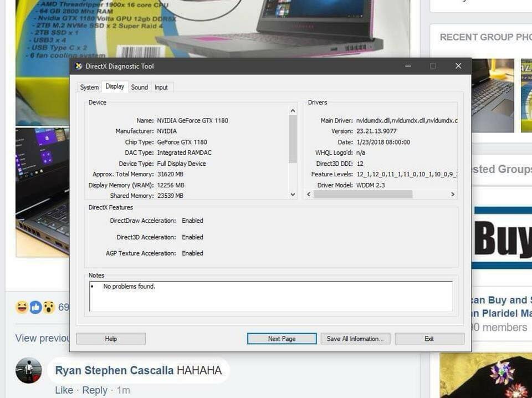Click the 'Full Display Device' device type value
The image size is (532, 398).
click(182, 164)
